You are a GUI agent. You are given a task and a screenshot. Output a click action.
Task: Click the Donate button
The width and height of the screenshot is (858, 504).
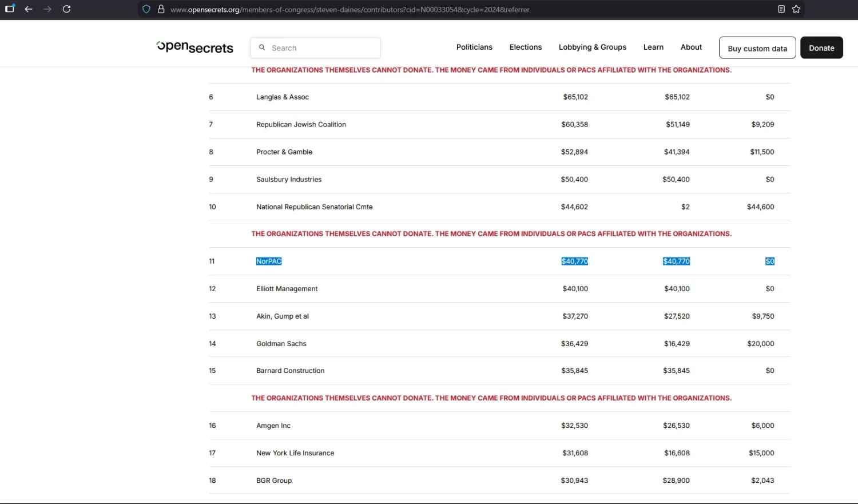tap(821, 48)
